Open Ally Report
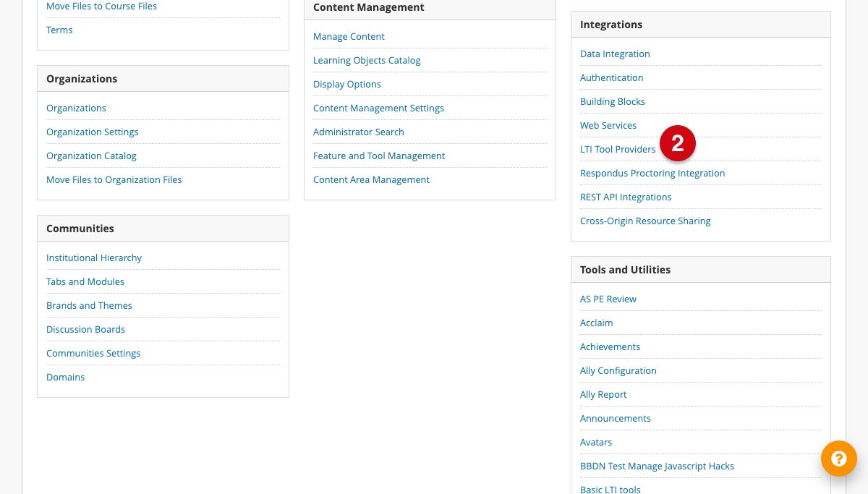 click(x=603, y=394)
